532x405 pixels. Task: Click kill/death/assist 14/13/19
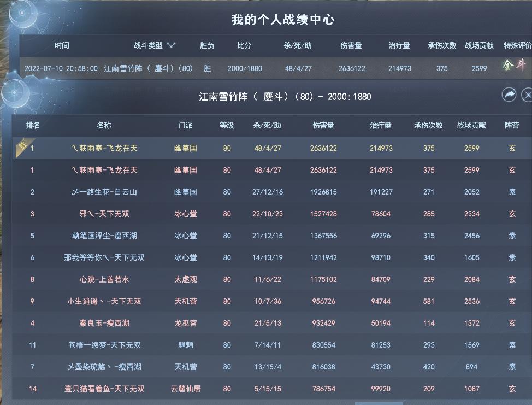coord(267,257)
